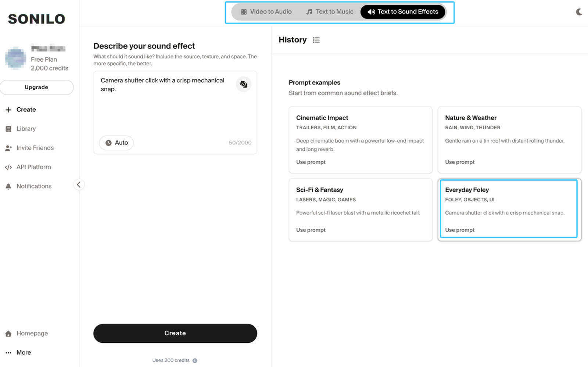The image size is (588, 367).
Task: Click the Start from common sound effect briefs text
Action: (343, 93)
